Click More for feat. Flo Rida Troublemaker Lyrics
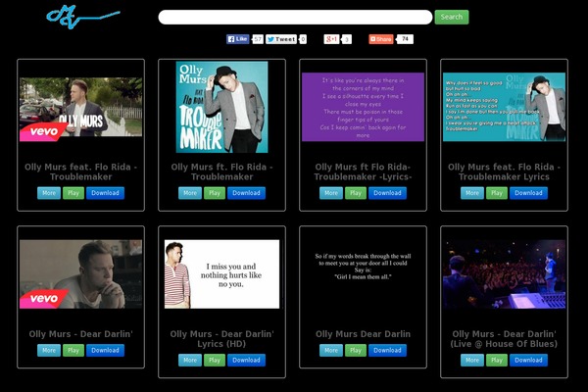 [x=472, y=193]
